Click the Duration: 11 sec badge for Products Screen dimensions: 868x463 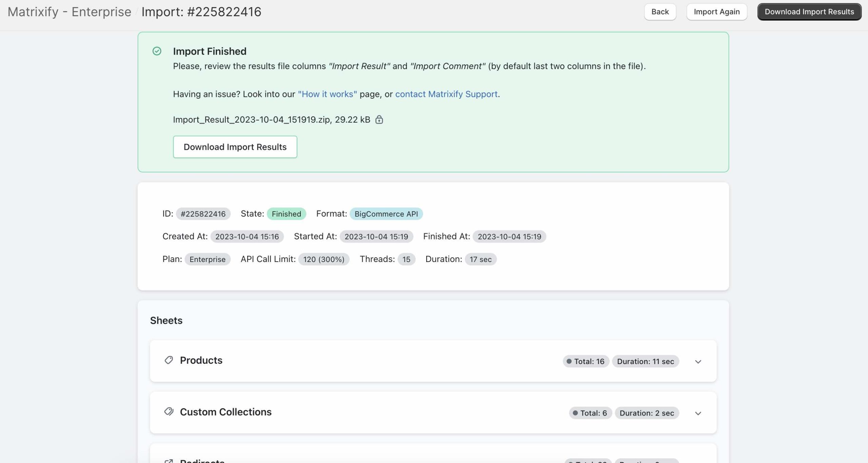(645, 361)
